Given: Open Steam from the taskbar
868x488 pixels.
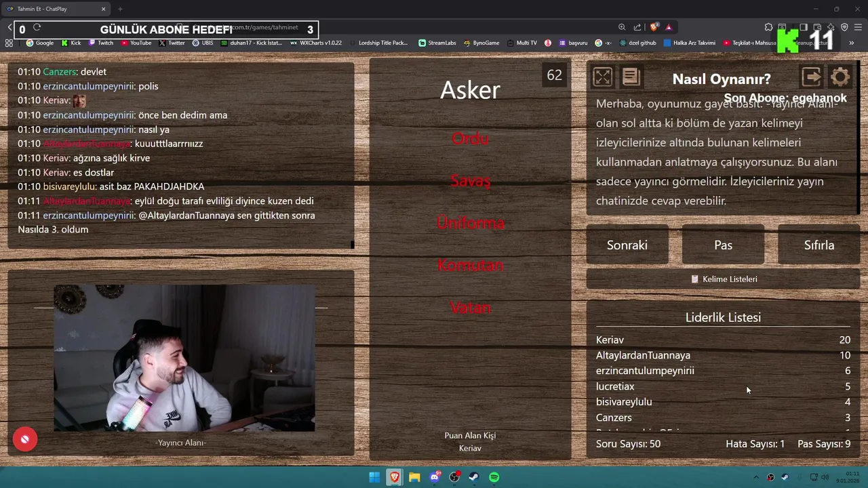Looking at the screenshot, I should click(x=474, y=477).
